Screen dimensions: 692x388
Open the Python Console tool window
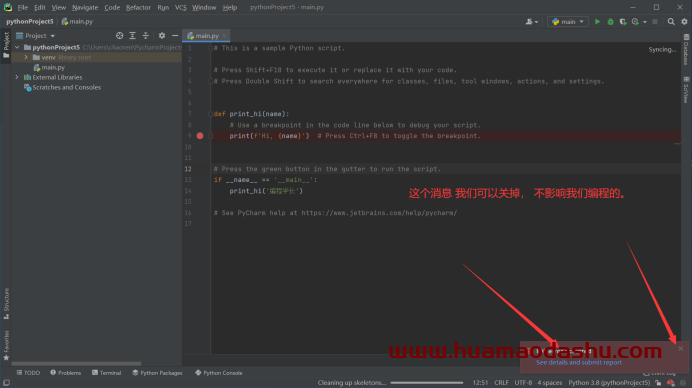coord(218,373)
